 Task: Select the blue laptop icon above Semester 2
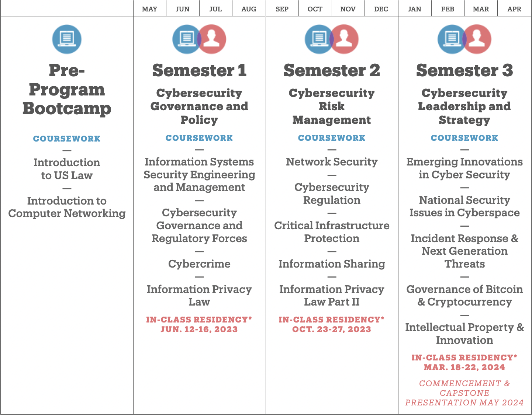click(318, 39)
